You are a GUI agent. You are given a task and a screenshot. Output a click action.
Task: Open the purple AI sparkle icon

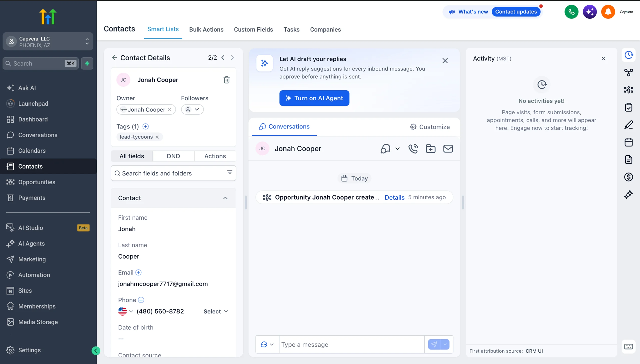click(x=590, y=12)
